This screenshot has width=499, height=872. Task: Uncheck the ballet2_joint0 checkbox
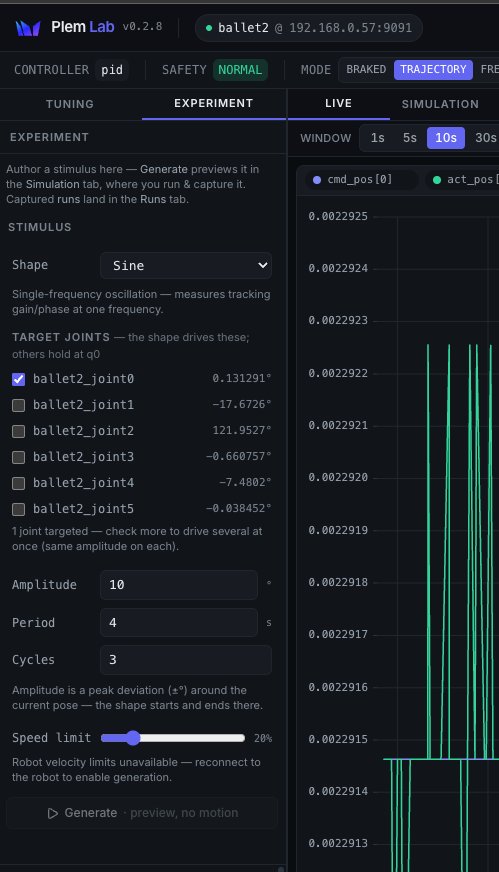click(18, 379)
